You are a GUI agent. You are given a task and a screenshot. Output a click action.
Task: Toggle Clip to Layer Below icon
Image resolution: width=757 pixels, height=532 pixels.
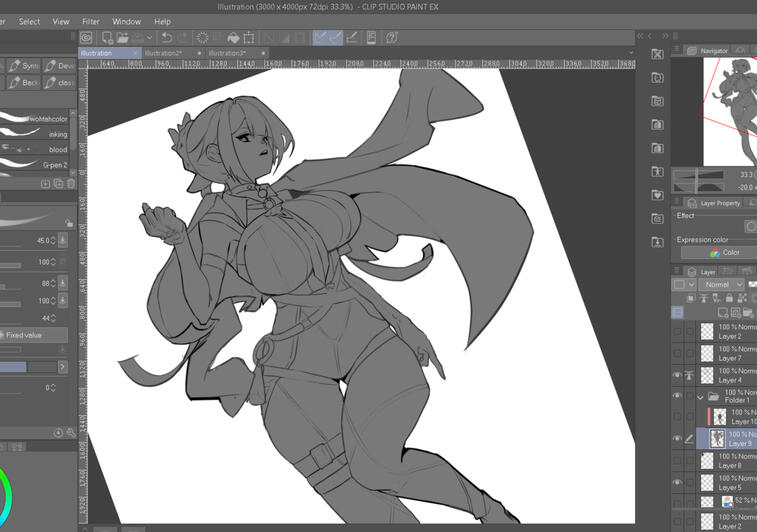pos(691,298)
